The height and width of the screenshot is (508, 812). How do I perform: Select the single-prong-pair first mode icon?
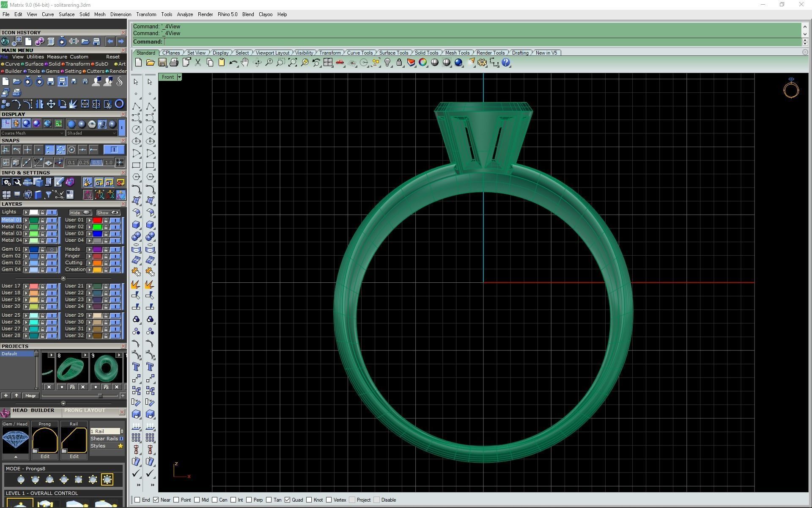pos(21,479)
